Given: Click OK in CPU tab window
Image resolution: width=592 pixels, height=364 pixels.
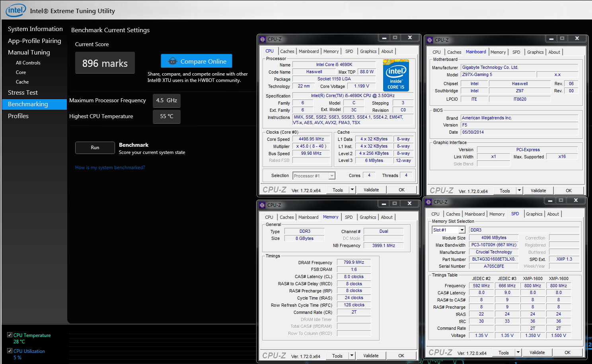Looking at the screenshot, I should 402,190.
